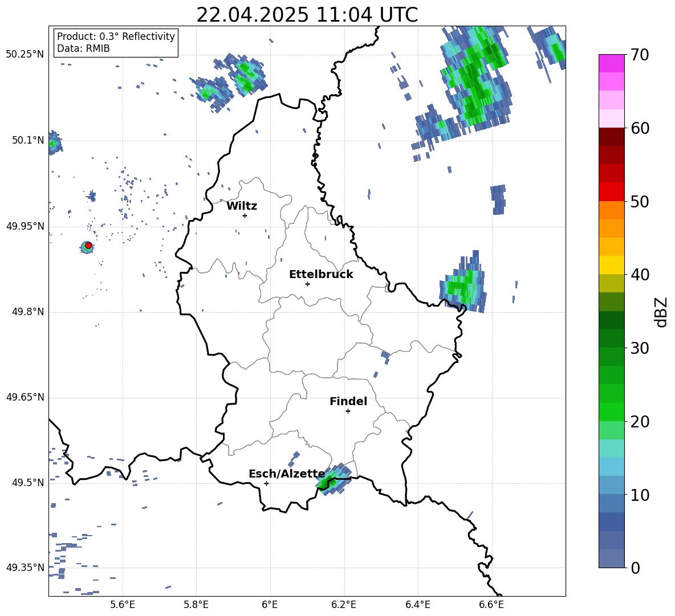Click the 30 dBZ colorbar label
This screenshot has height=616, width=675.
[x=640, y=348]
